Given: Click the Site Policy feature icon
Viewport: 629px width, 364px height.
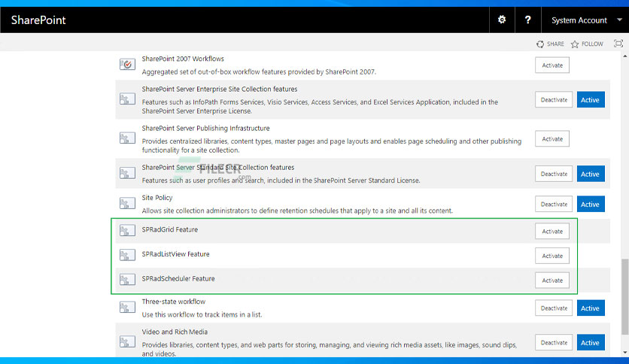Looking at the screenshot, I should 127,203.
